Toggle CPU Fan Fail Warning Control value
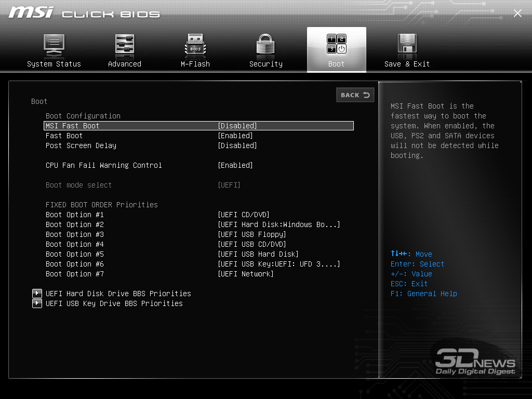Viewport: 532px width, 399px height. click(235, 165)
